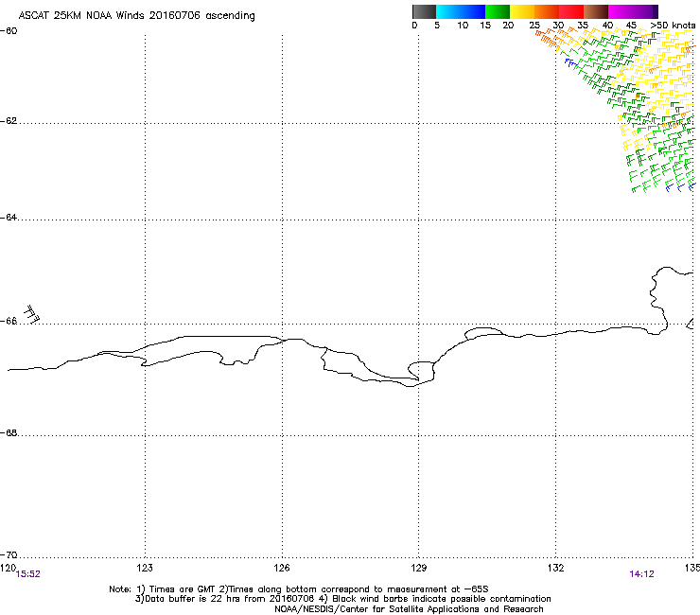The width and height of the screenshot is (700, 615).
Task: Click the '123' longitude label
Action: [x=145, y=568]
